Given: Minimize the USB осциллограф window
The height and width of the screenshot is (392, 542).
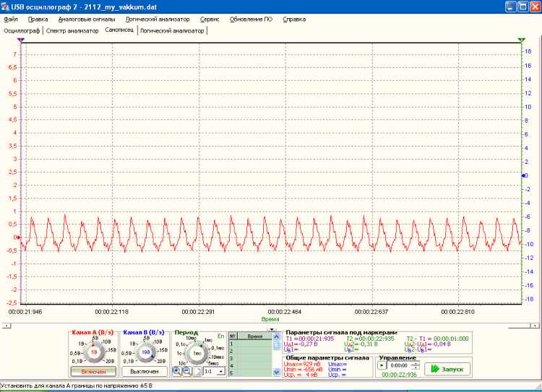Looking at the screenshot, I should [x=510, y=6].
